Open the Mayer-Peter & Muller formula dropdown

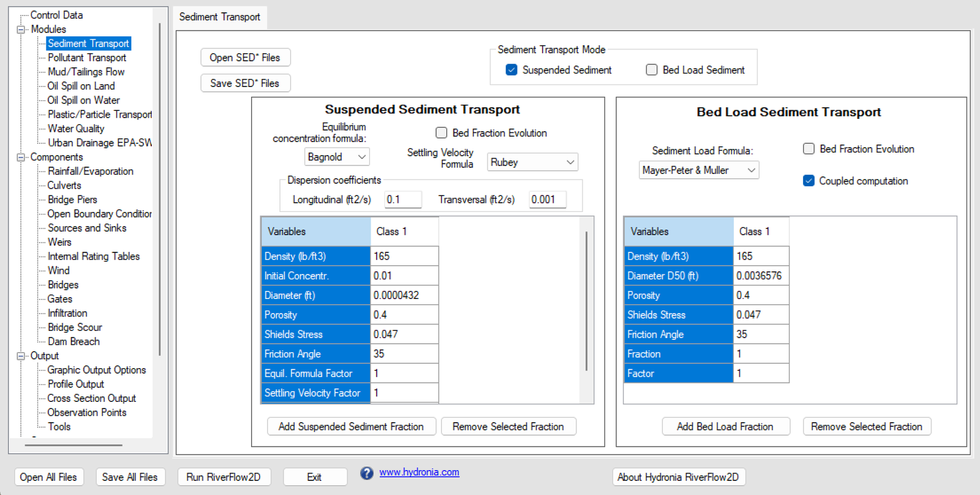click(x=698, y=170)
